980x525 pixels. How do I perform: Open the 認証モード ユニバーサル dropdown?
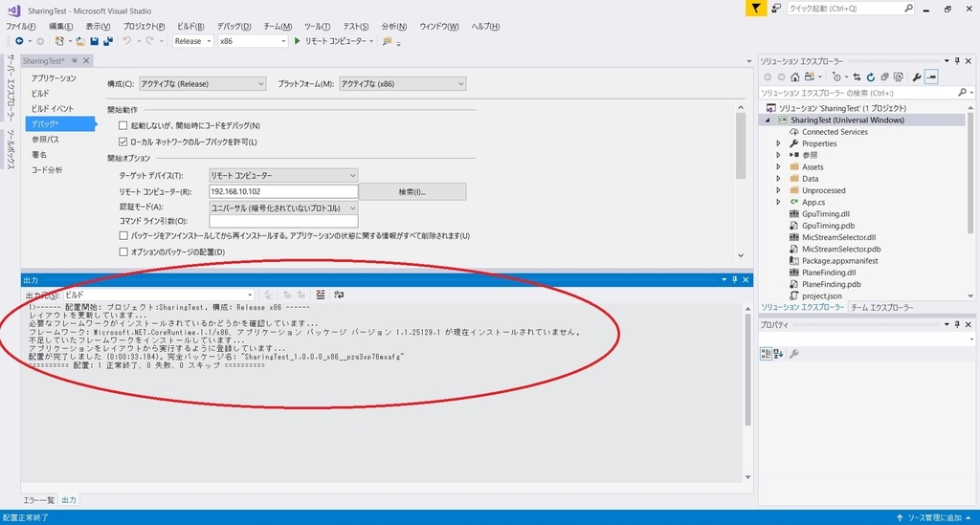pyautogui.click(x=283, y=208)
